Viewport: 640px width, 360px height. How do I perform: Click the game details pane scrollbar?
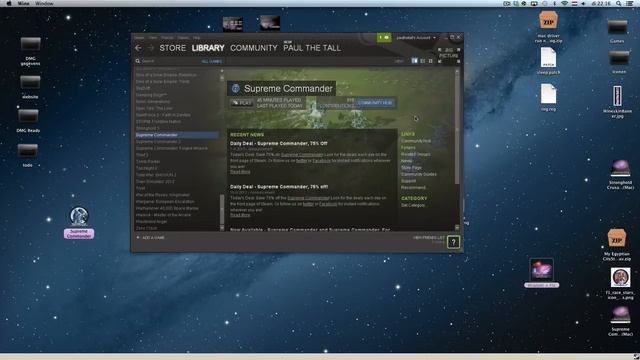[x=457, y=129]
